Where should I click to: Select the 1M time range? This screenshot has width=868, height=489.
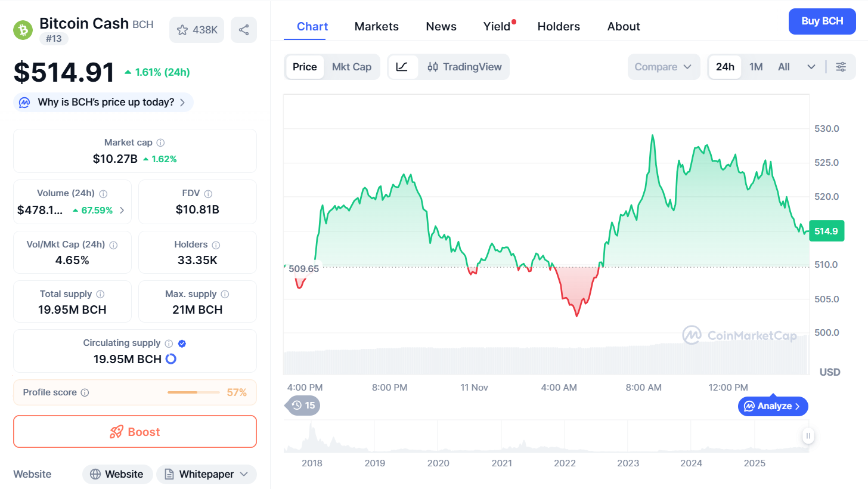click(756, 67)
